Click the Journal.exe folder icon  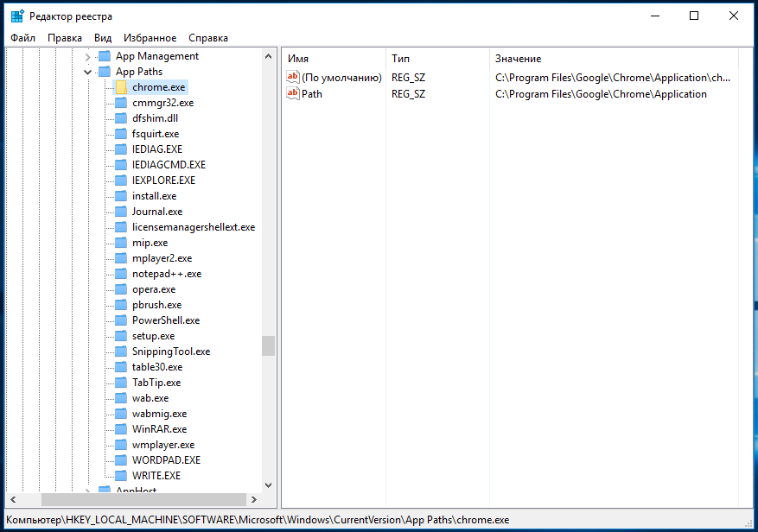pos(121,211)
